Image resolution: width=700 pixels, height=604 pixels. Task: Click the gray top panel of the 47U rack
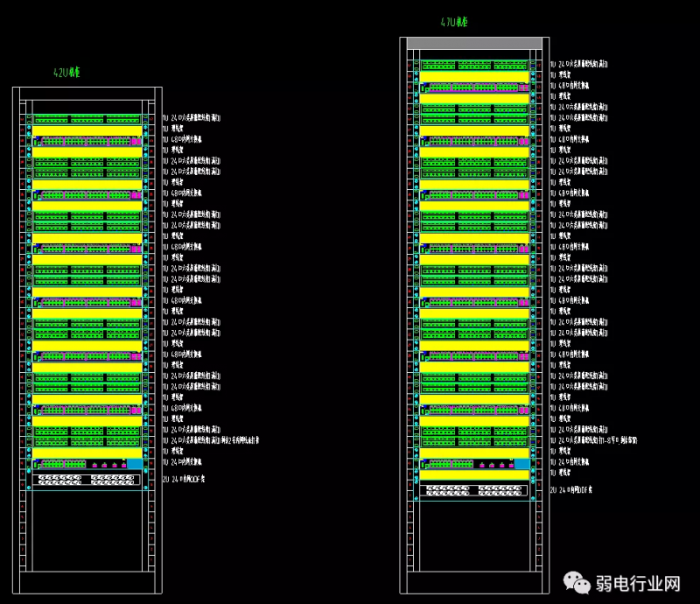pos(474,43)
